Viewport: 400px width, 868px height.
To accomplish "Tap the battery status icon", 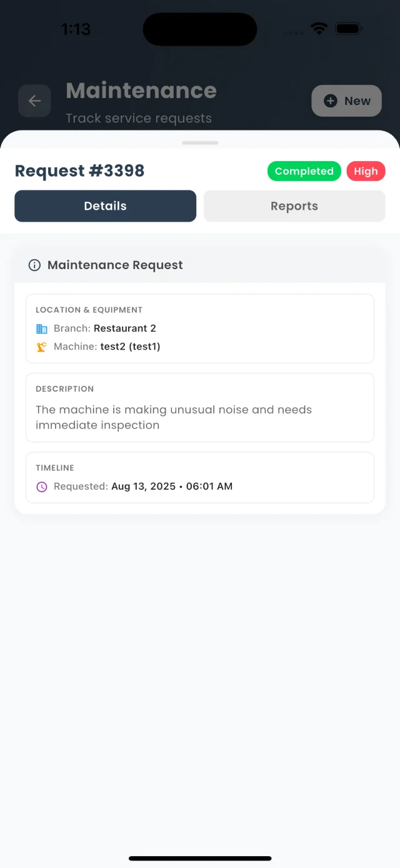I will click(349, 29).
